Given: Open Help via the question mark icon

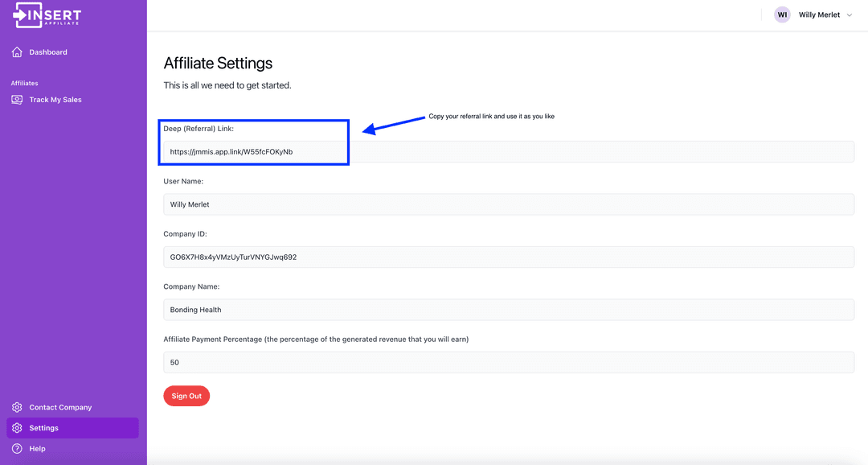Looking at the screenshot, I should point(17,448).
